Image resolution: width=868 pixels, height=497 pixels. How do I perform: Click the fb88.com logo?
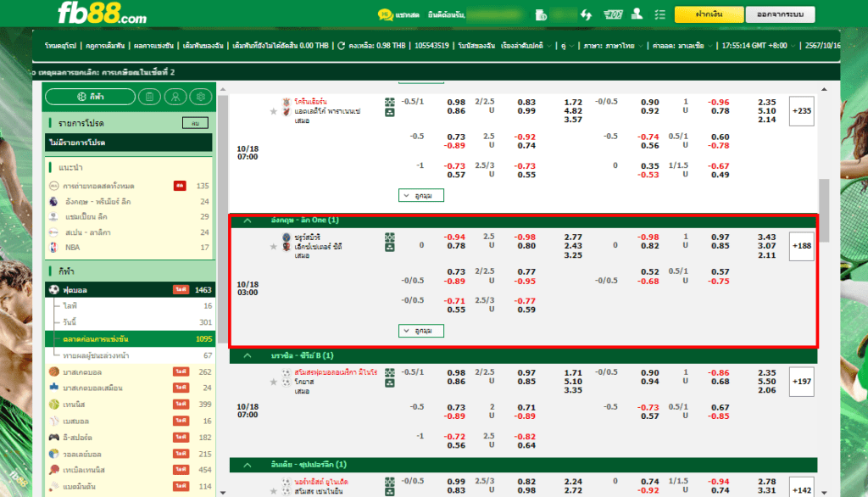103,14
